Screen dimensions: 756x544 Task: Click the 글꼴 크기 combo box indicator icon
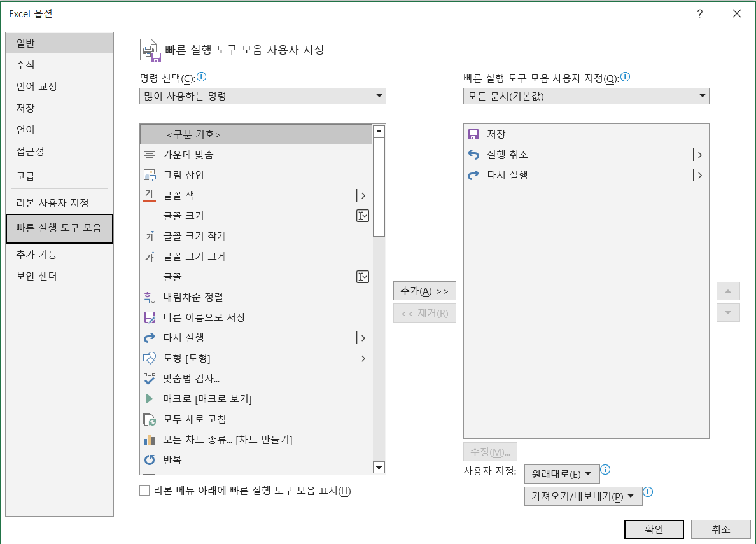tap(363, 216)
